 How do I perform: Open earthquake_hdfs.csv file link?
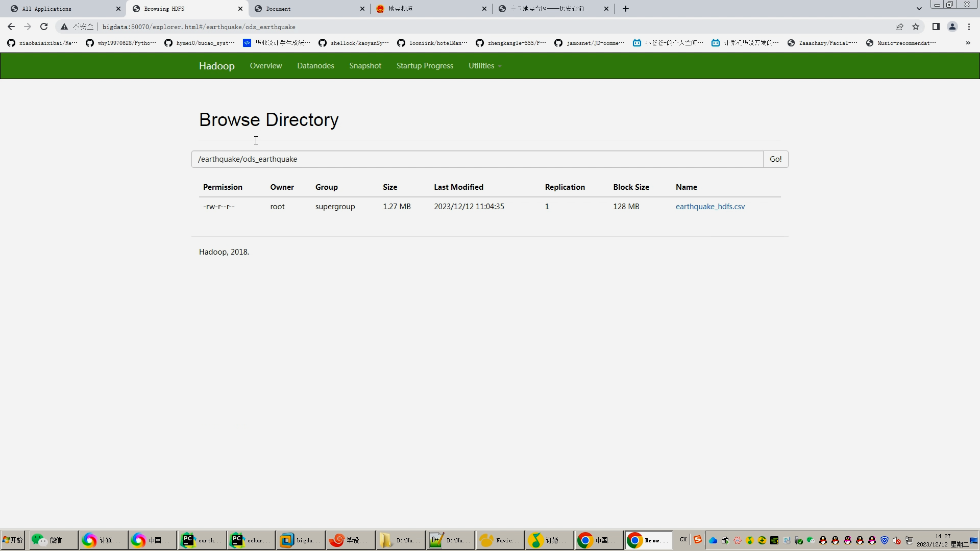(x=710, y=207)
